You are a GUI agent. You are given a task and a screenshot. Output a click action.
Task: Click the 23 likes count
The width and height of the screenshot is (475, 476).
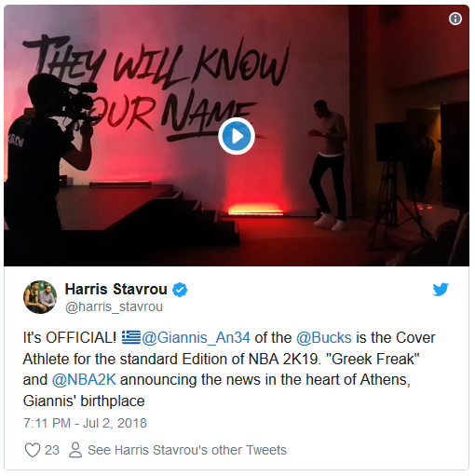(52, 450)
